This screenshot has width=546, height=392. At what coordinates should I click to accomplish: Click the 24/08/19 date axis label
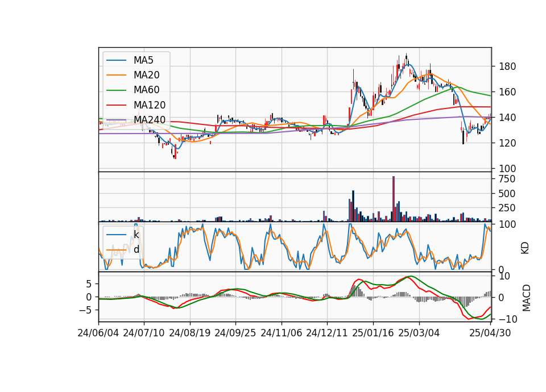coord(190,333)
